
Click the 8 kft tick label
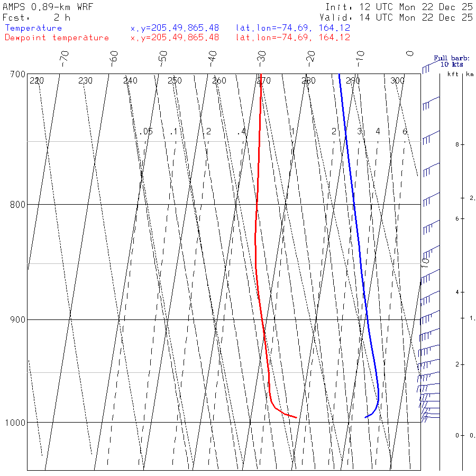tap(457, 145)
